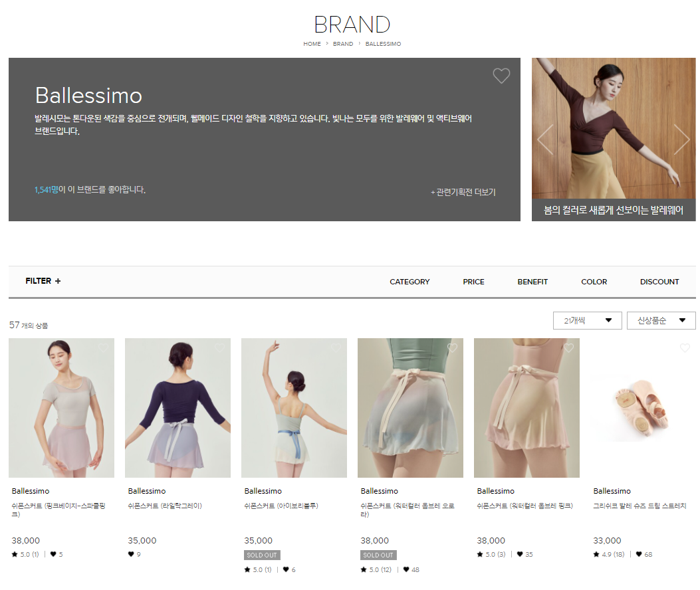Click the star rating 5.0 (12) icon
This screenshot has width=700, height=590.
click(x=364, y=569)
